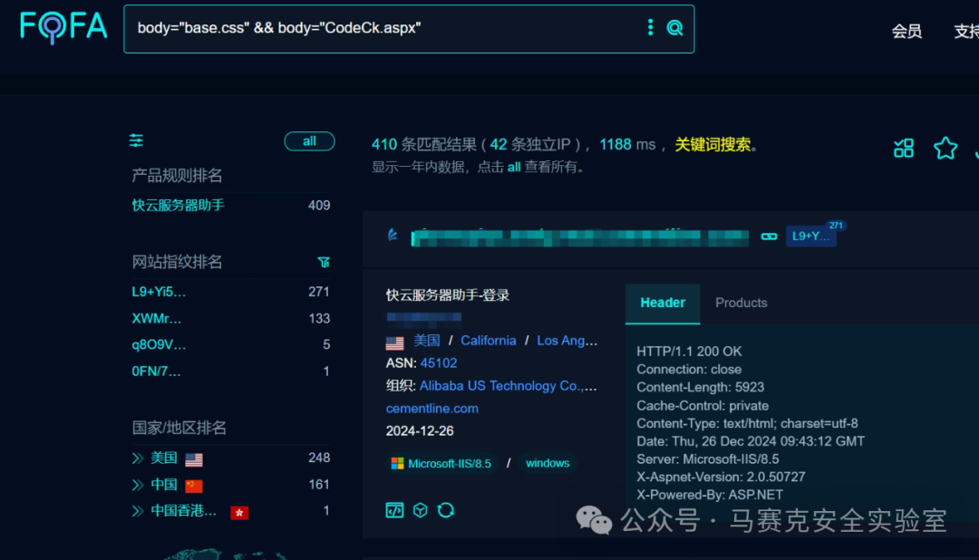
Task: Open website source code icon on result card
Action: point(394,510)
